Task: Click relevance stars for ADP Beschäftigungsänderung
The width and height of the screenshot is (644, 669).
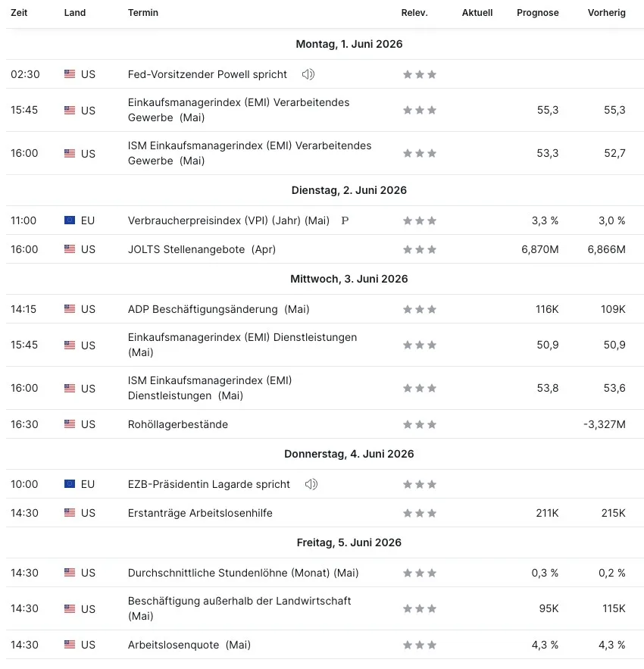Action: pyautogui.click(x=420, y=309)
